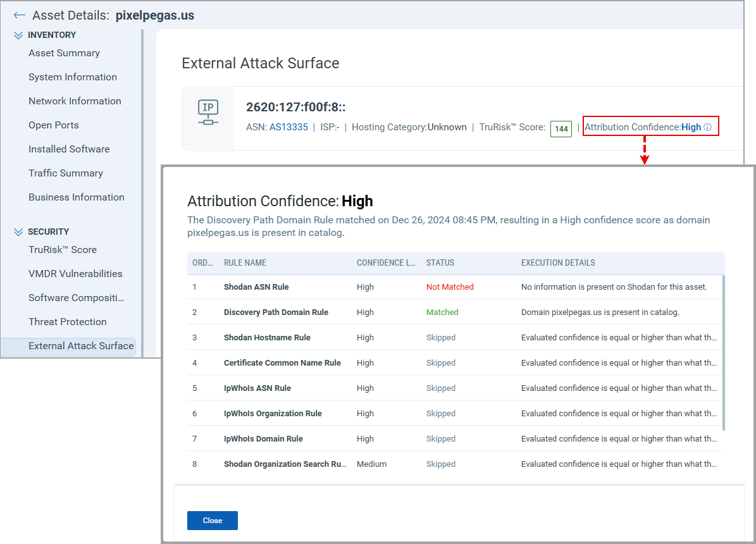This screenshot has width=756, height=544.
Task: Click the back arrow beside Asset Details
Action: [19, 15]
